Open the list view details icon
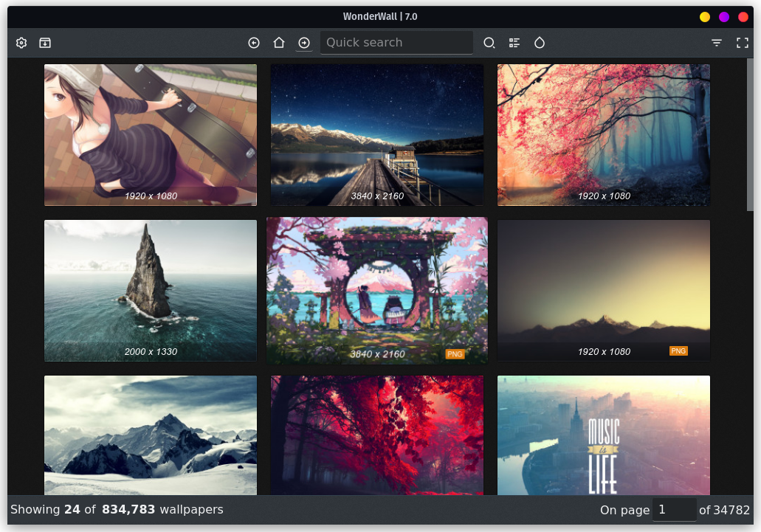761x532 pixels. pos(514,42)
